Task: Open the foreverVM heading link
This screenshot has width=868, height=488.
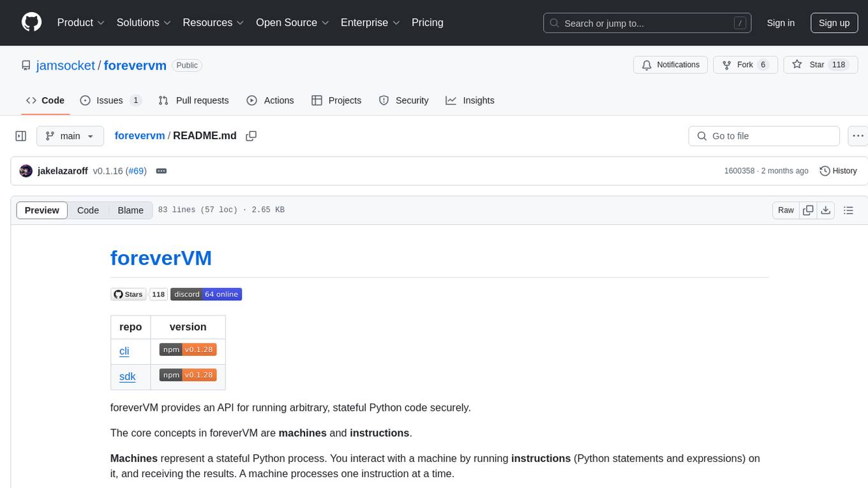Action: [x=161, y=258]
